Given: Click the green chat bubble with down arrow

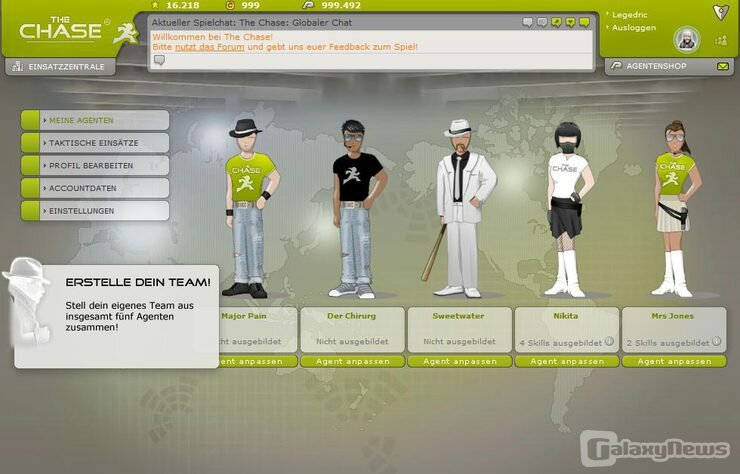Looking at the screenshot, I should (571, 22).
